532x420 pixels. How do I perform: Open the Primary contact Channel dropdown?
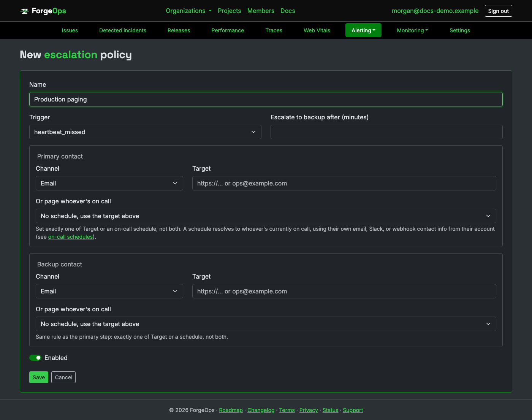click(x=109, y=183)
